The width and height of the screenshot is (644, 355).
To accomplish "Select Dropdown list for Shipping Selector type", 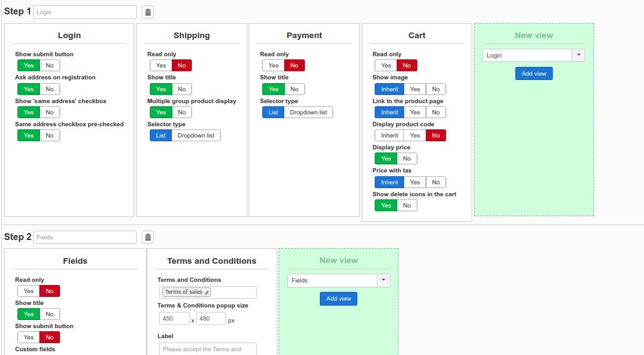I will click(x=196, y=136).
